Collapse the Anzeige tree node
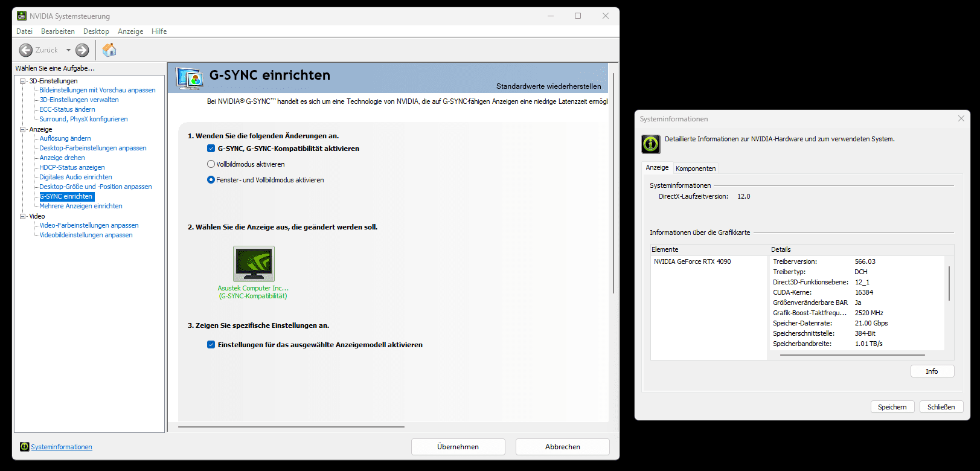Image resolution: width=980 pixels, height=471 pixels. pos(23,129)
